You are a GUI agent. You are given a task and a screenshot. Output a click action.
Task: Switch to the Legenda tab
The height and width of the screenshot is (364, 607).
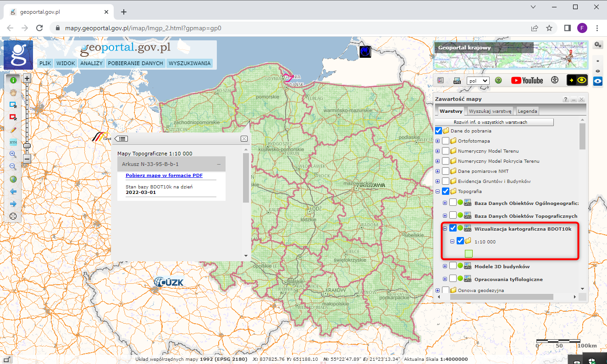pyautogui.click(x=527, y=111)
